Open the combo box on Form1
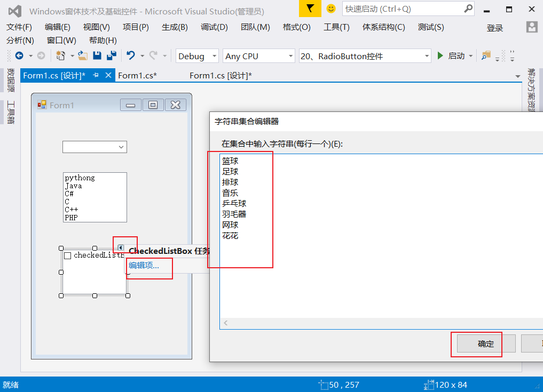Image resolution: width=543 pixels, height=392 pixels. [x=95, y=147]
